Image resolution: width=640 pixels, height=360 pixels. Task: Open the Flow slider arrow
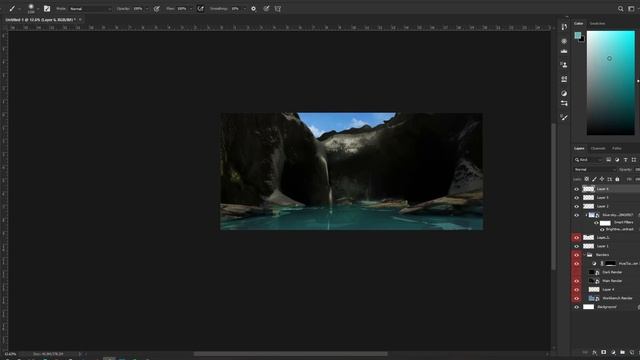coord(191,9)
